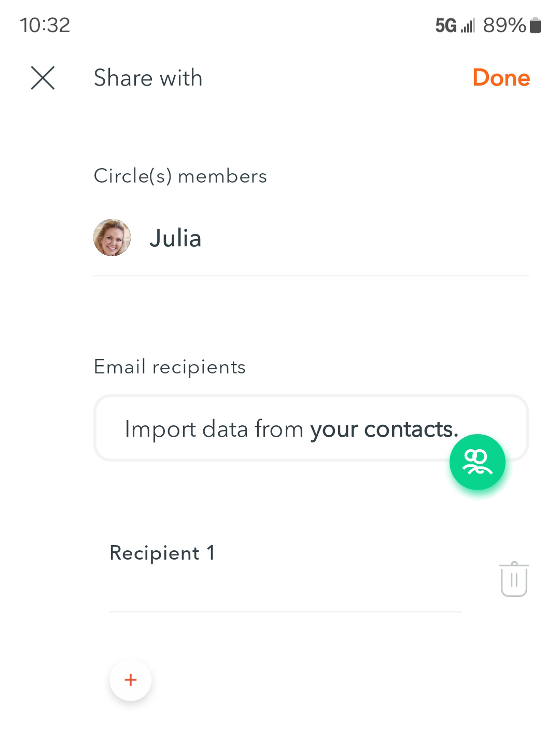Tap the signal strength bars icon

pos(468,25)
